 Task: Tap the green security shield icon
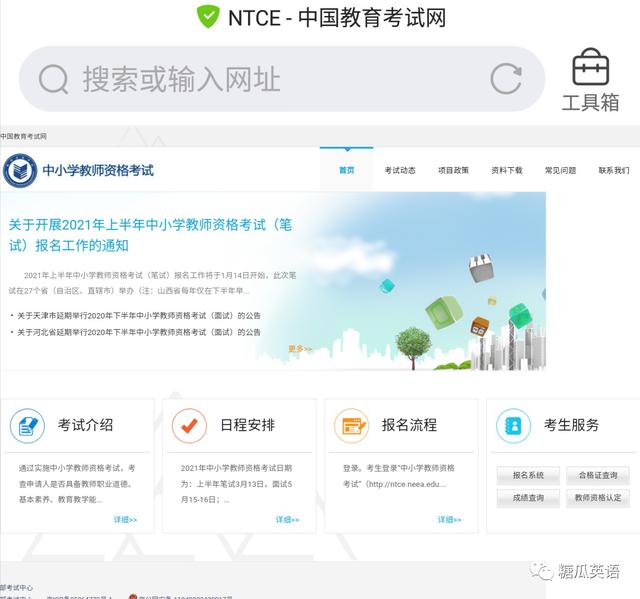(x=208, y=17)
